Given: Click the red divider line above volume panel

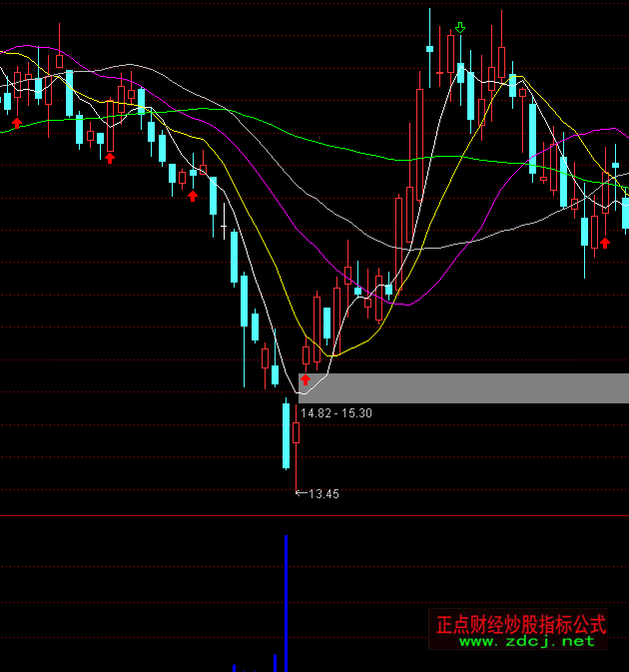Looking at the screenshot, I should (314, 516).
